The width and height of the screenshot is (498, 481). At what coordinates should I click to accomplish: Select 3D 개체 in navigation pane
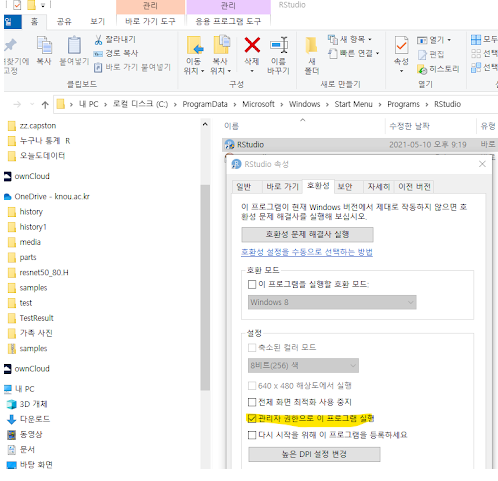(x=33, y=404)
